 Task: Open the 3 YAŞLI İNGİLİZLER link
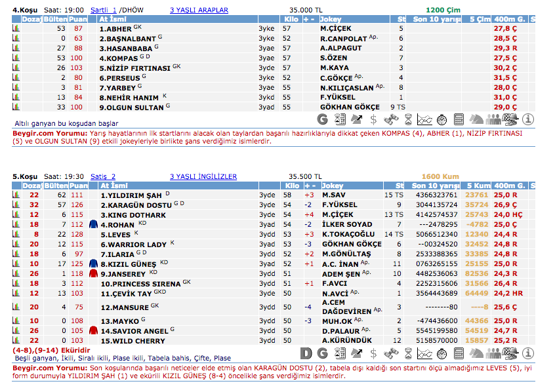[203, 176]
